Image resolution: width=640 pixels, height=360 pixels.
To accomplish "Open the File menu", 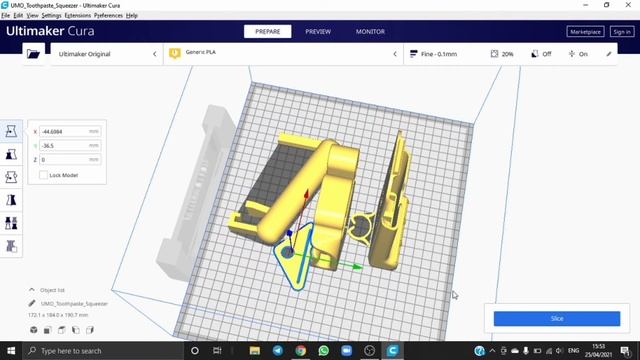I will coord(5,16).
